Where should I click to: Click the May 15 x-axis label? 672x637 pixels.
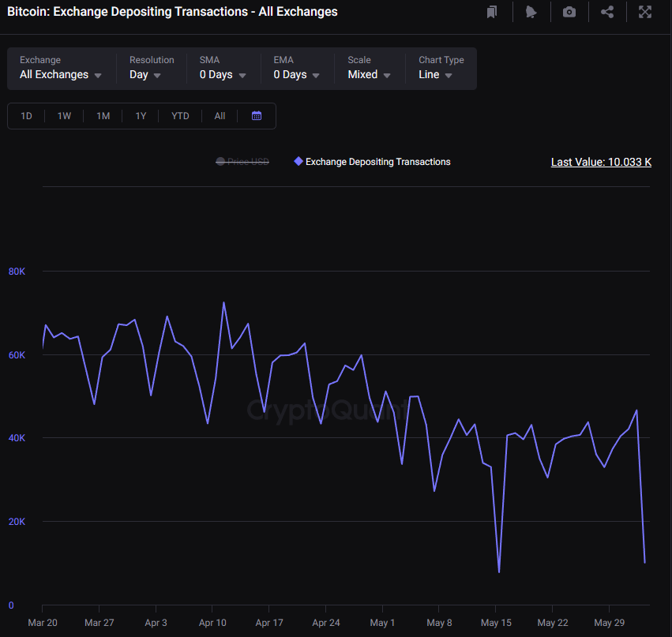coord(496,623)
